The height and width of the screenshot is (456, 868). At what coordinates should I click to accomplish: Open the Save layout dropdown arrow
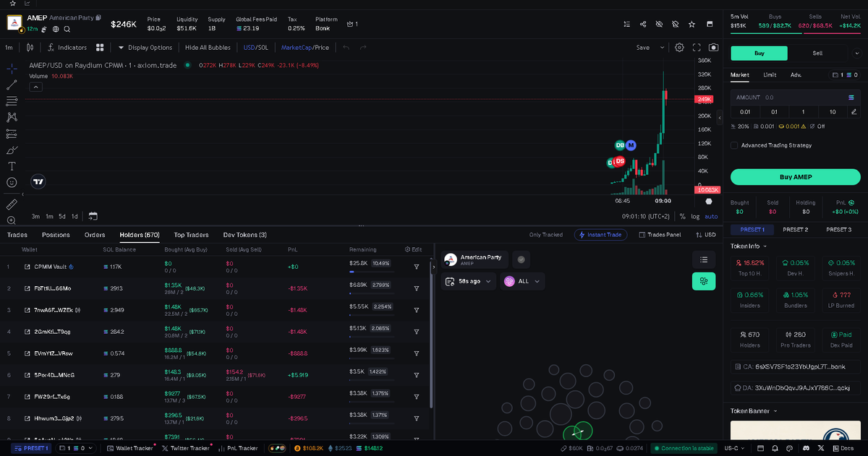click(662, 48)
